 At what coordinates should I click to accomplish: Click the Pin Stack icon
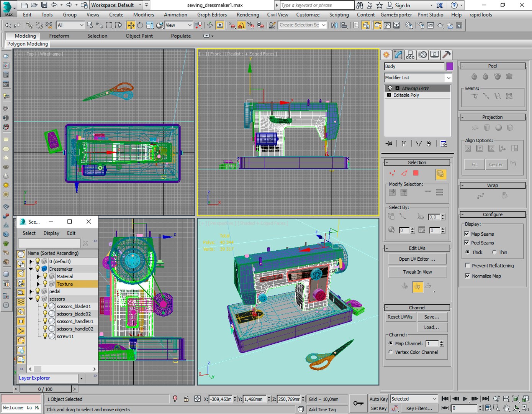pyautogui.click(x=390, y=143)
